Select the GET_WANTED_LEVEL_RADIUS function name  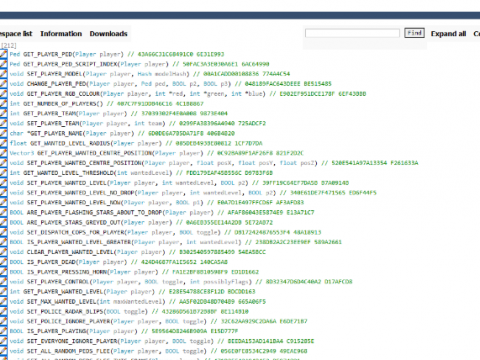click(70, 143)
